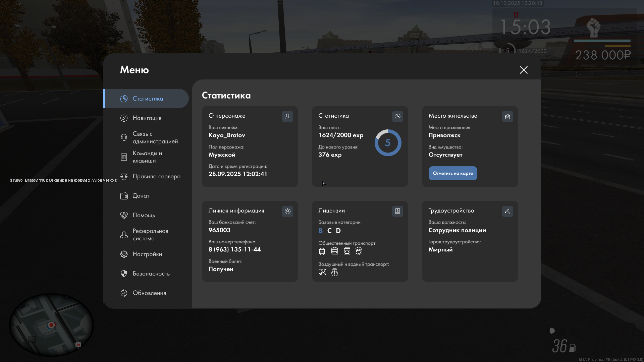Click the house icon in Место жительства card
This screenshot has width=644, height=362.
507,116
